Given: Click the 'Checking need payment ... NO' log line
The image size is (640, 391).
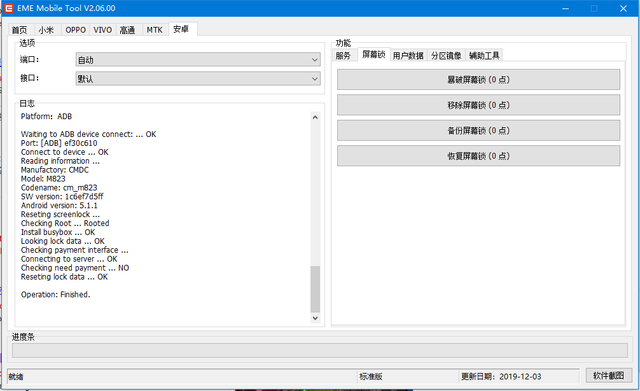Looking at the screenshot, I should (75, 268).
